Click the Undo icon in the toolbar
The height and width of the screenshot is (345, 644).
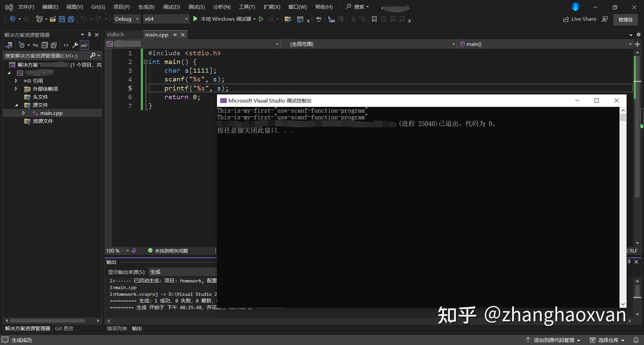pyautogui.click(x=84, y=19)
